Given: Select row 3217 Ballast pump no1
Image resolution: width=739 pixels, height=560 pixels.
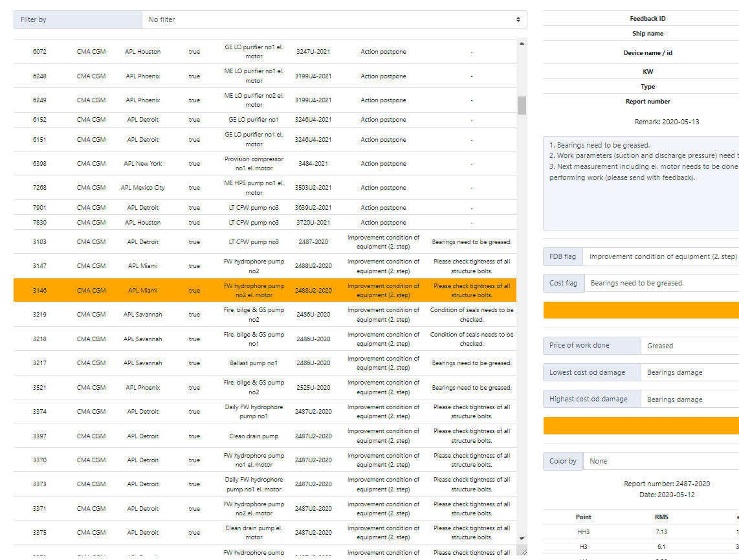Looking at the screenshot, I should [265, 363].
